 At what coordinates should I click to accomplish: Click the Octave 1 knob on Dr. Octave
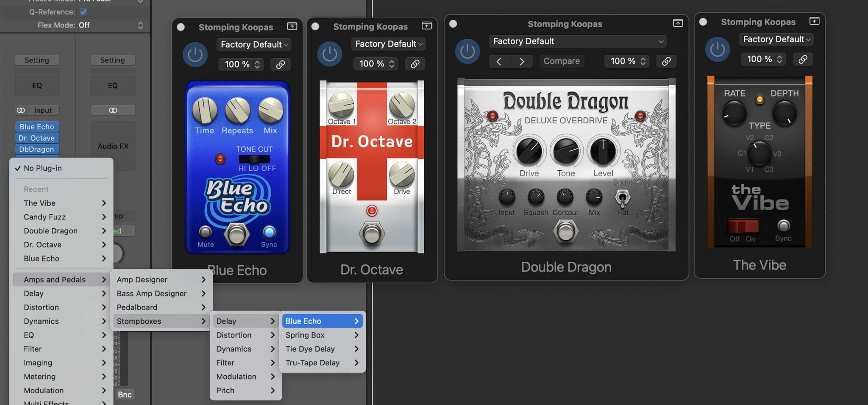click(341, 105)
